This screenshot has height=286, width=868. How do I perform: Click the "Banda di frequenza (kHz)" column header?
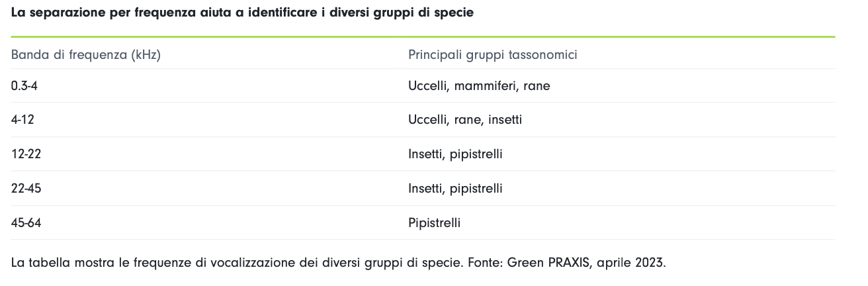point(86,55)
